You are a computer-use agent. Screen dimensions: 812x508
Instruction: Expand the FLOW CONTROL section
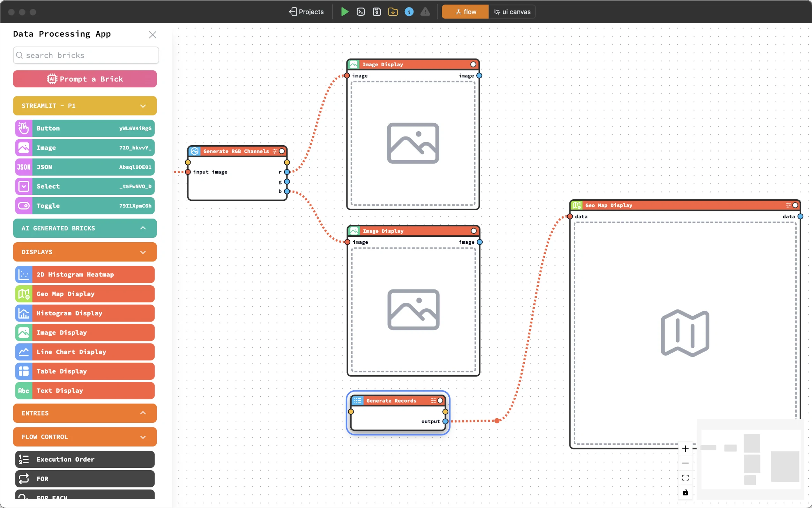coord(143,436)
